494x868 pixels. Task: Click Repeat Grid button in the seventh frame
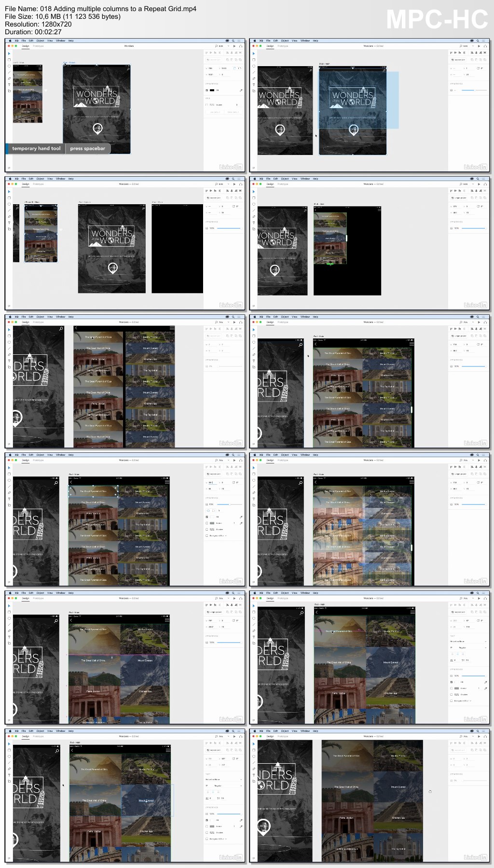pos(214,474)
